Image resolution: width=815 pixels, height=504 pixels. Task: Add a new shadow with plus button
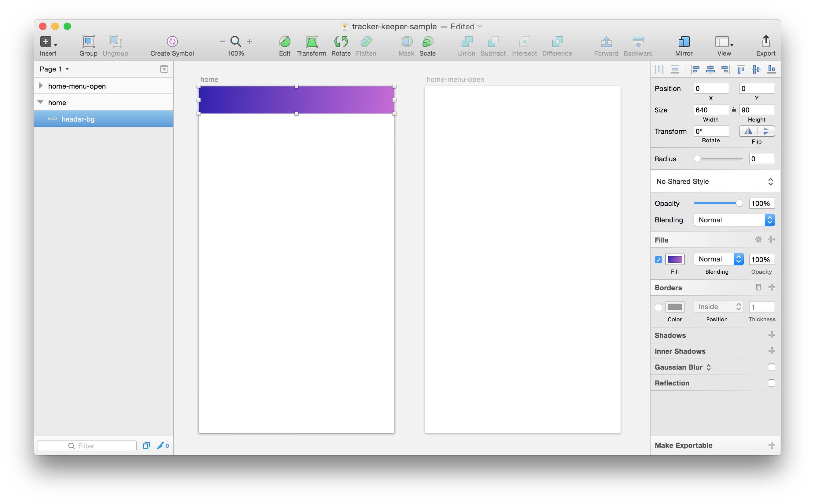(x=771, y=335)
